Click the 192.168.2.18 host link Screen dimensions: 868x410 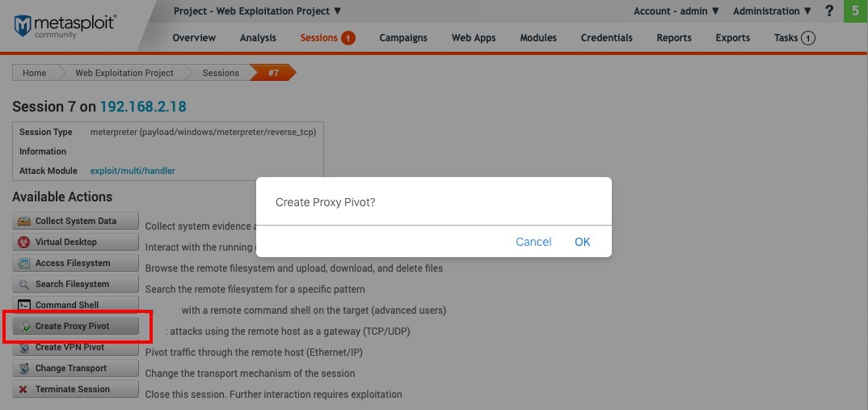pos(143,107)
